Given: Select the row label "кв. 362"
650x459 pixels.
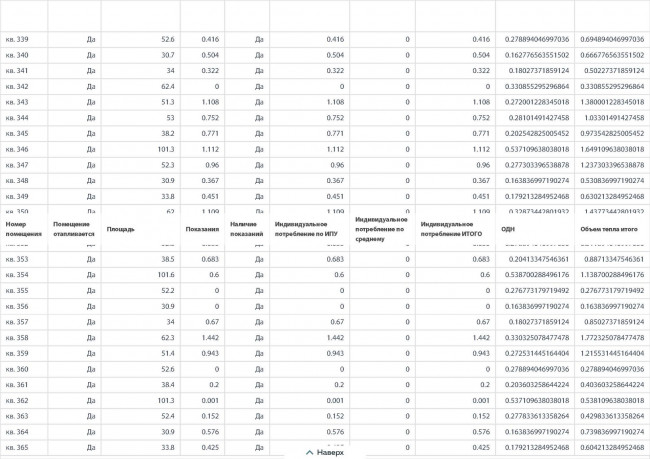Looking at the screenshot, I should [x=17, y=401].
